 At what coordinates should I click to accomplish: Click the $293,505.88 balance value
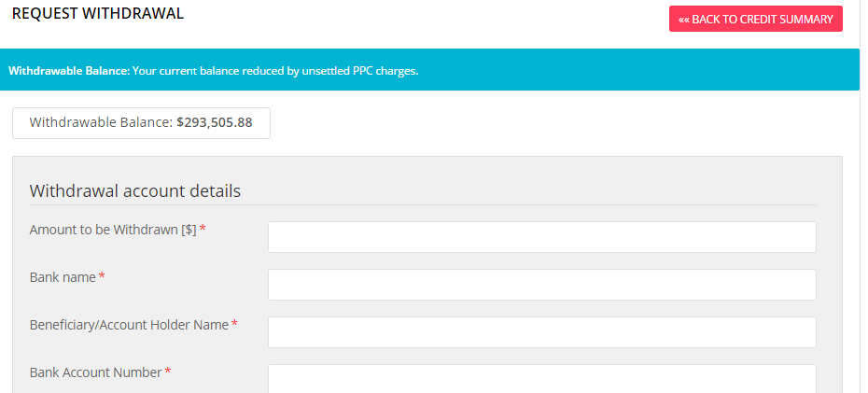(x=215, y=122)
